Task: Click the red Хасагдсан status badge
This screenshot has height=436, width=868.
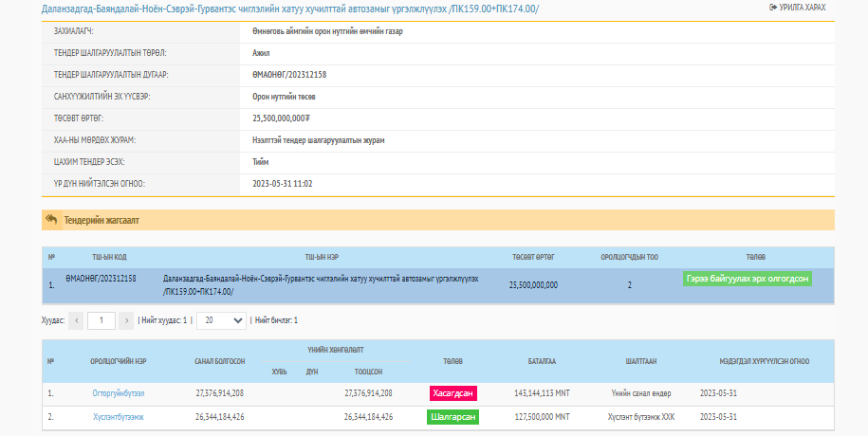Action: (x=452, y=393)
